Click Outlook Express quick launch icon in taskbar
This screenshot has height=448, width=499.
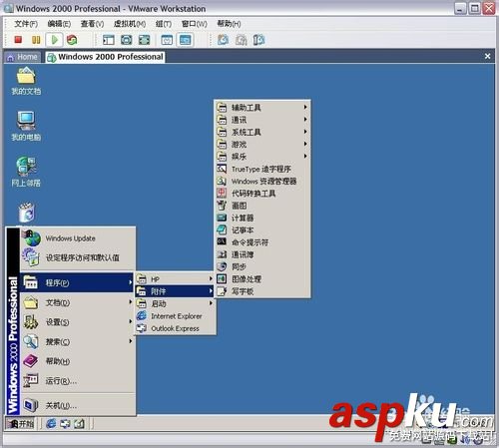65,423
